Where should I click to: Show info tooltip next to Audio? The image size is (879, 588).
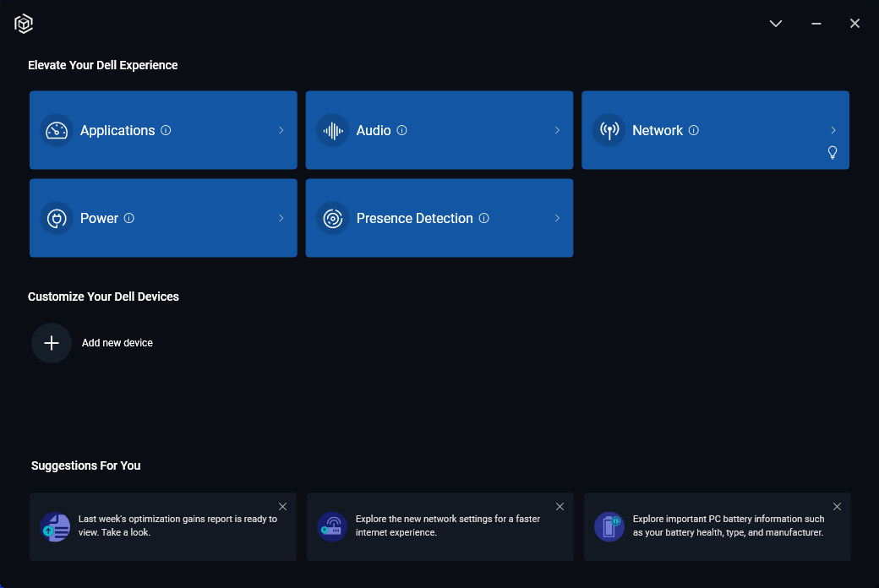pyautogui.click(x=402, y=130)
